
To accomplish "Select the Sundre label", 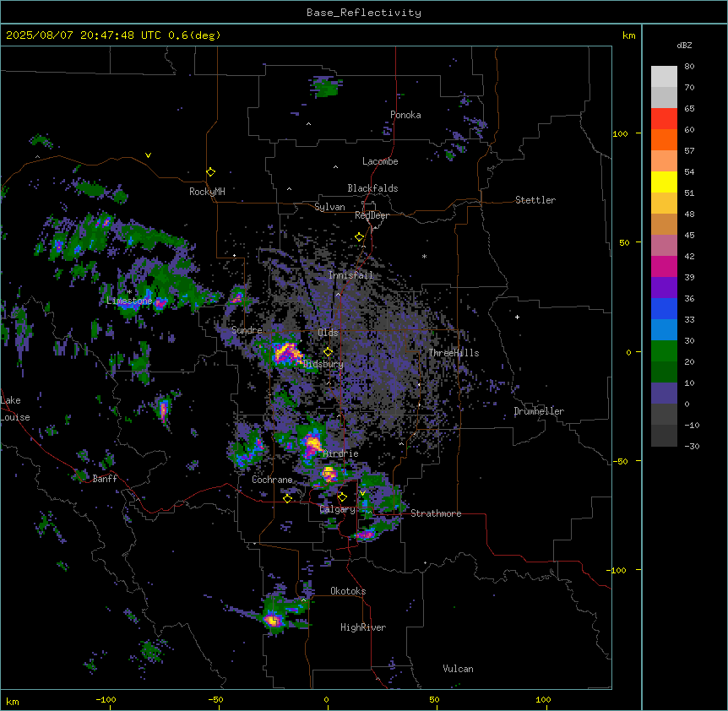I will click(247, 330).
